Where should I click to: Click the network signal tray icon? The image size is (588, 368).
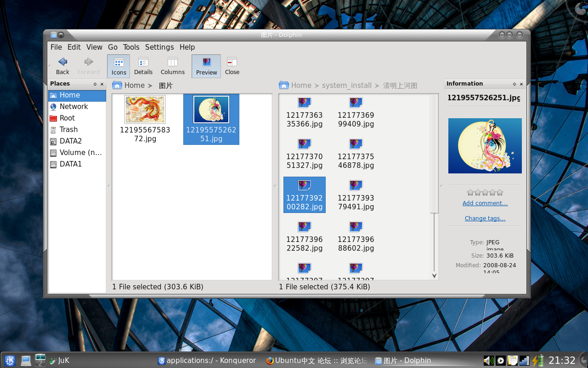tap(524, 361)
